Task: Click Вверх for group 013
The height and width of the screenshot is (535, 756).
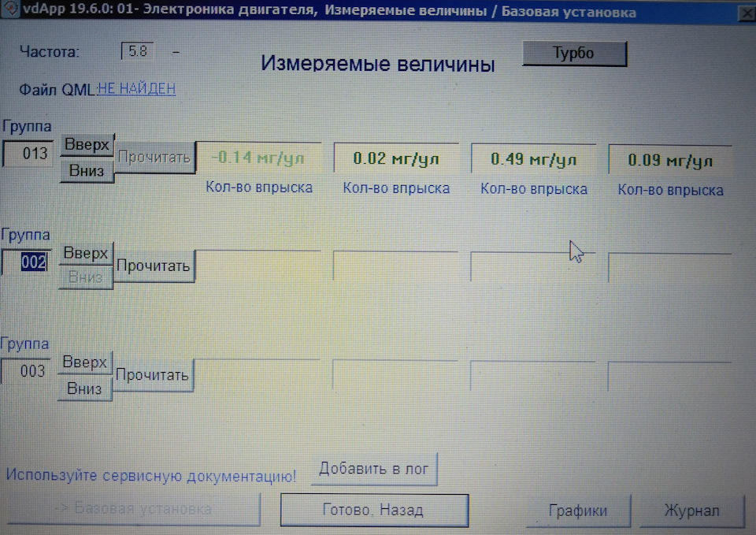Action: click(x=86, y=144)
